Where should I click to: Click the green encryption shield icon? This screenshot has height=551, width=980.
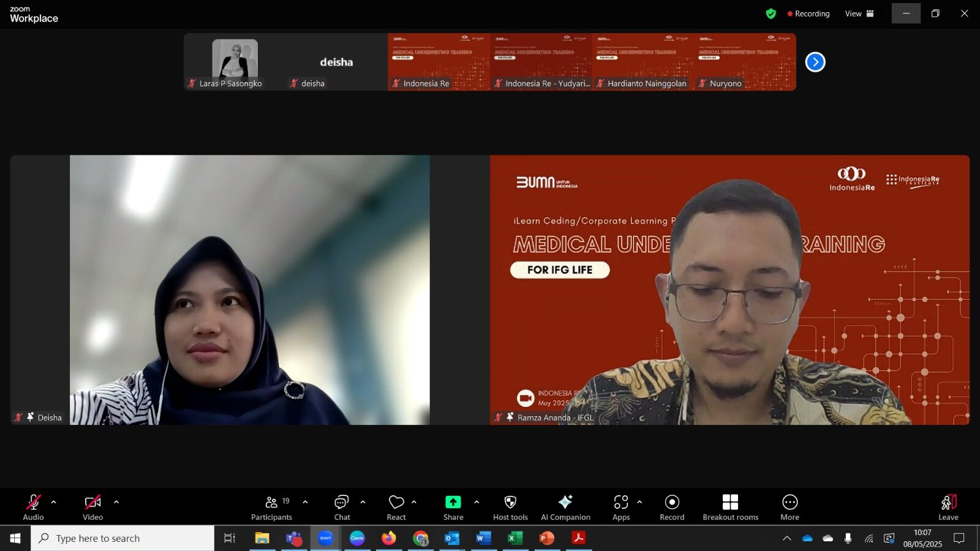(771, 13)
